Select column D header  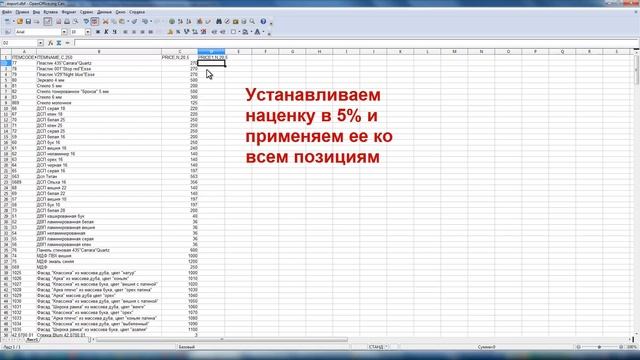[x=211, y=51]
